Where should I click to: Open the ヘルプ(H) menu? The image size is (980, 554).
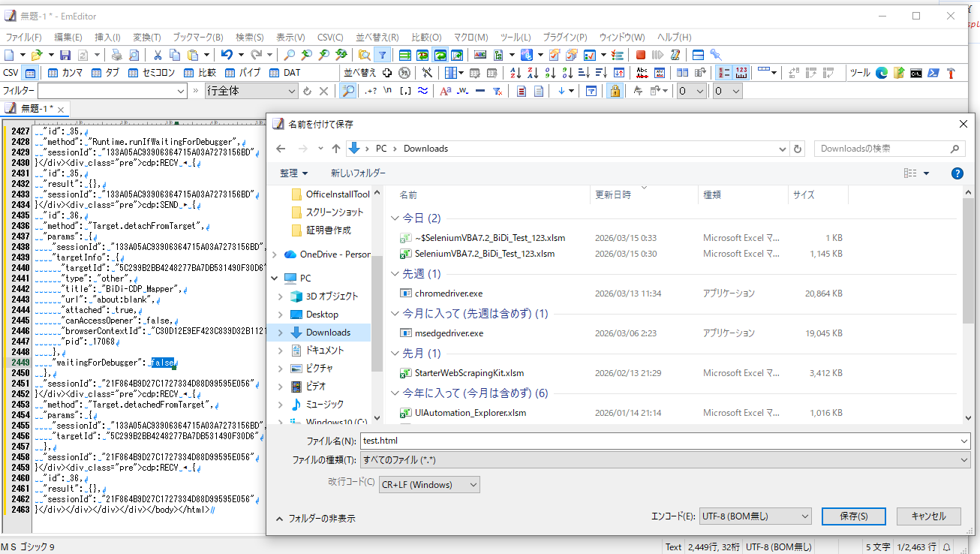[x=675, y=37]
